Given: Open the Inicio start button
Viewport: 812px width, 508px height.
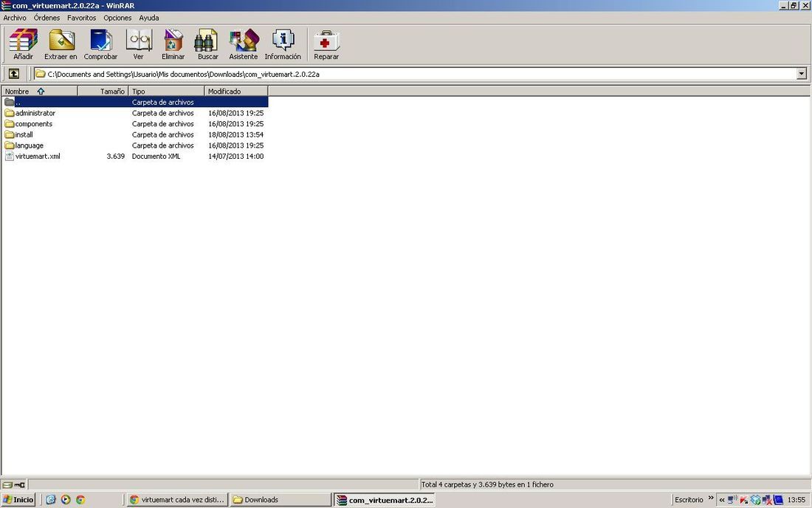Looking at the screenshot, I should tap(18, 500).
